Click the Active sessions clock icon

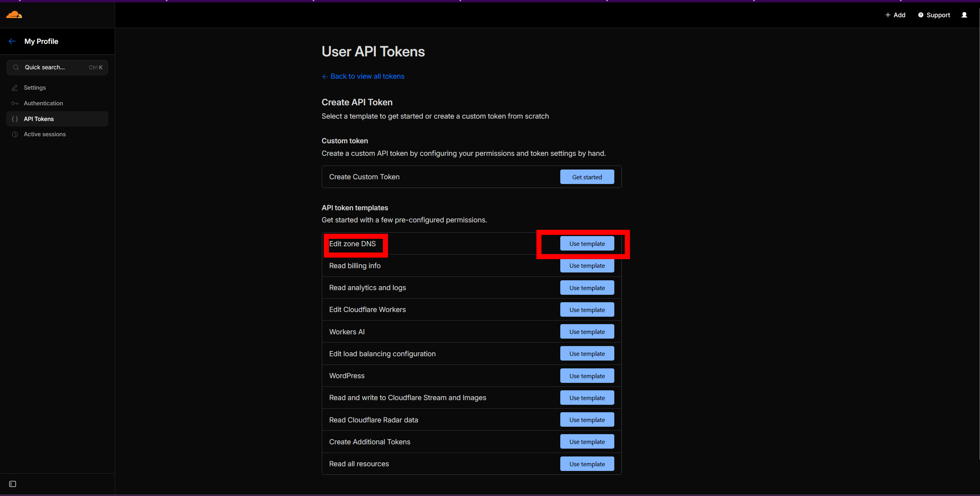[x=15, y=134]
